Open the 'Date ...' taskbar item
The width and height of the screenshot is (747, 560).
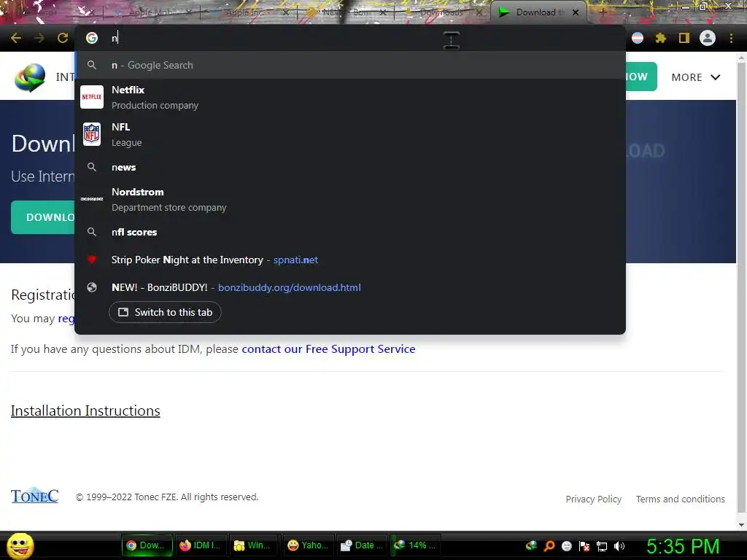click(362, 545)
